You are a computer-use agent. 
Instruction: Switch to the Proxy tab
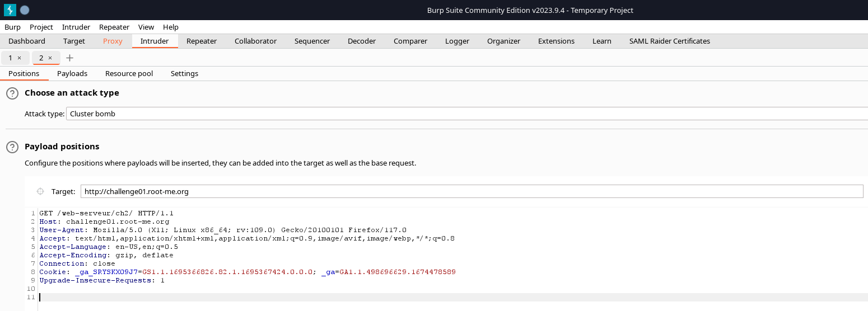113,41
